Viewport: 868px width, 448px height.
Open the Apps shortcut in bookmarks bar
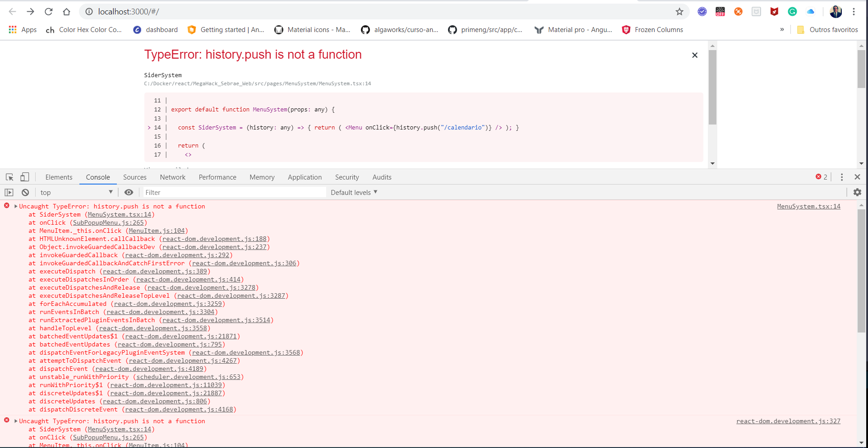pyautogui.click(x=23, y=30)
